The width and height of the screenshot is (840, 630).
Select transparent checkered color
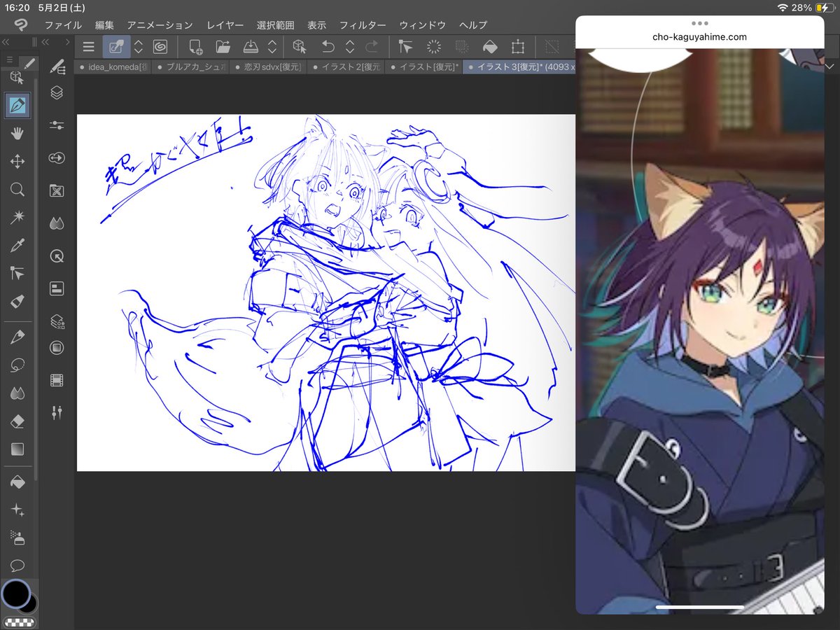coord(20,622)
